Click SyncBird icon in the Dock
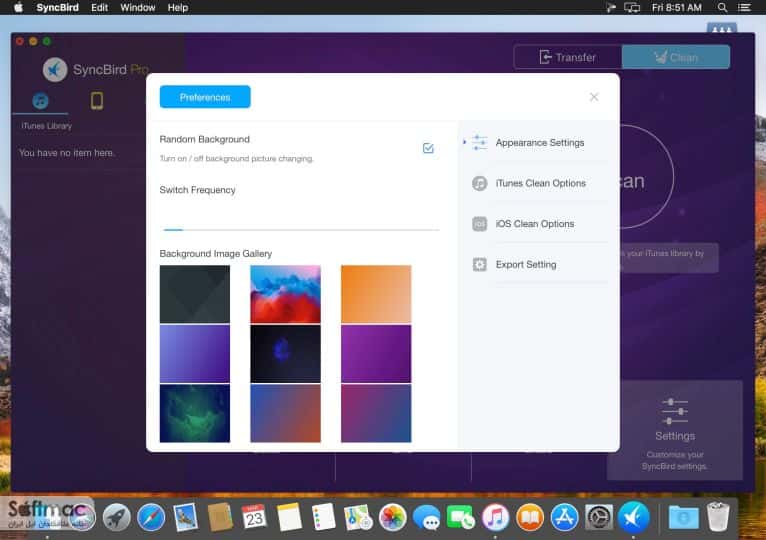Screen dimensions: 766x540 pyautogui.click(x=634, y=518)
